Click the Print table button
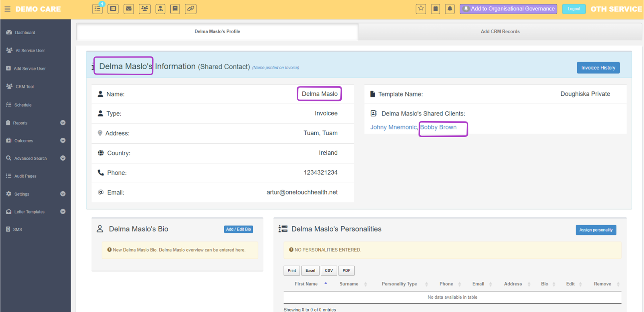 (x=292, y=271)
